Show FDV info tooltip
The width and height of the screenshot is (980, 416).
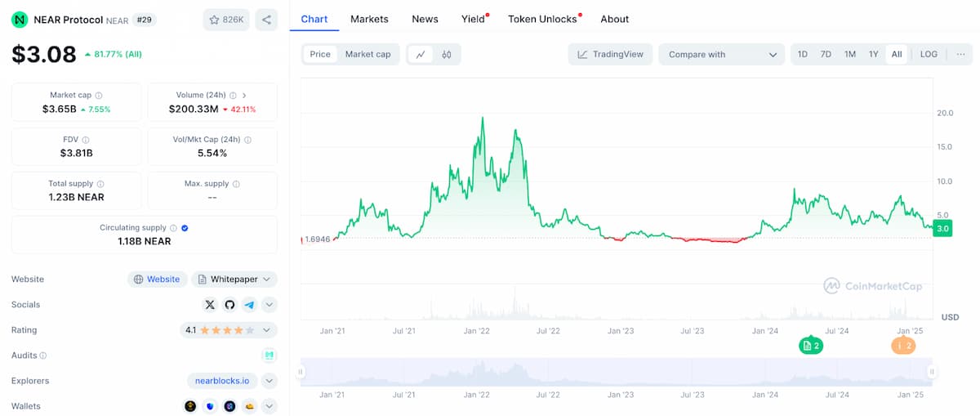point(86,140)
